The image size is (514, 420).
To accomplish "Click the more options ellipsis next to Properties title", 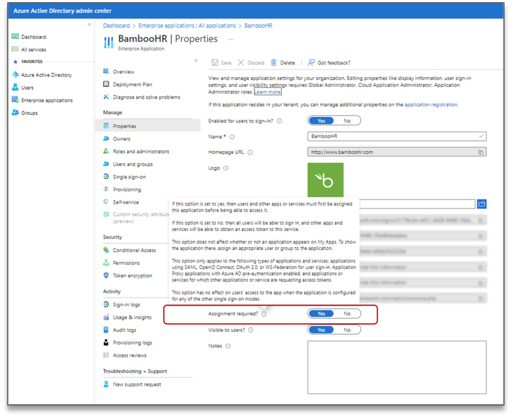I will 230,39.
